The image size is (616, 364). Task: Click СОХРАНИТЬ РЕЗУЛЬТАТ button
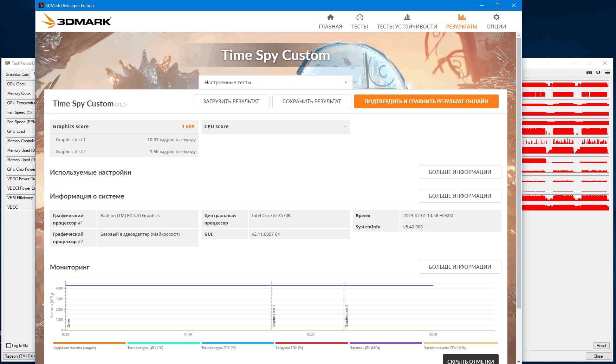pos(312,102)
